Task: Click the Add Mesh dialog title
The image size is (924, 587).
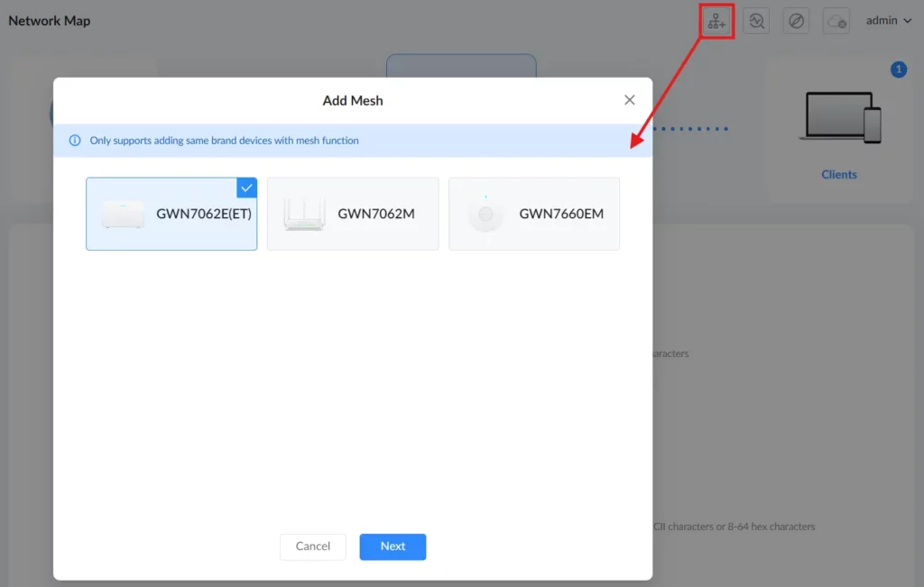Action: (x=353, y=101)
